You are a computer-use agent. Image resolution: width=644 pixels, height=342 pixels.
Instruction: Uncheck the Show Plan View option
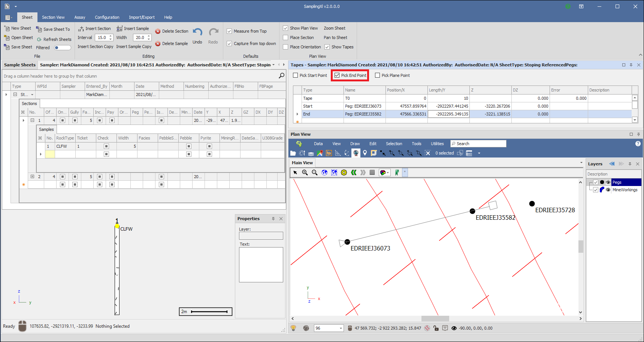285,28
